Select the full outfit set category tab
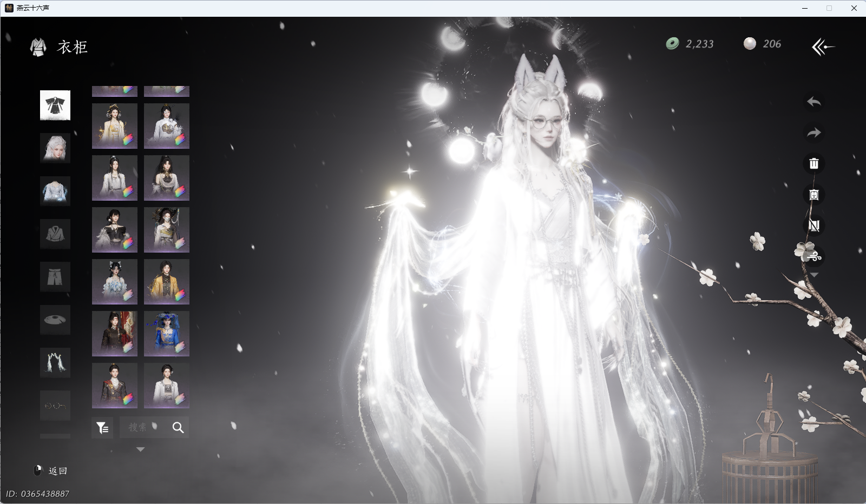This screenshot has height=504, width=866. click(x=55, y=105)
